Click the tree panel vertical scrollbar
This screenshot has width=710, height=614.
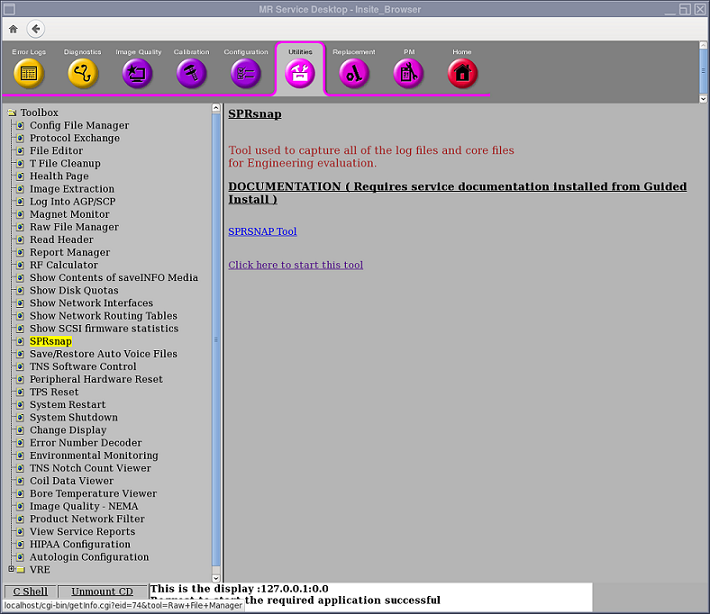[x=216, y=340]
